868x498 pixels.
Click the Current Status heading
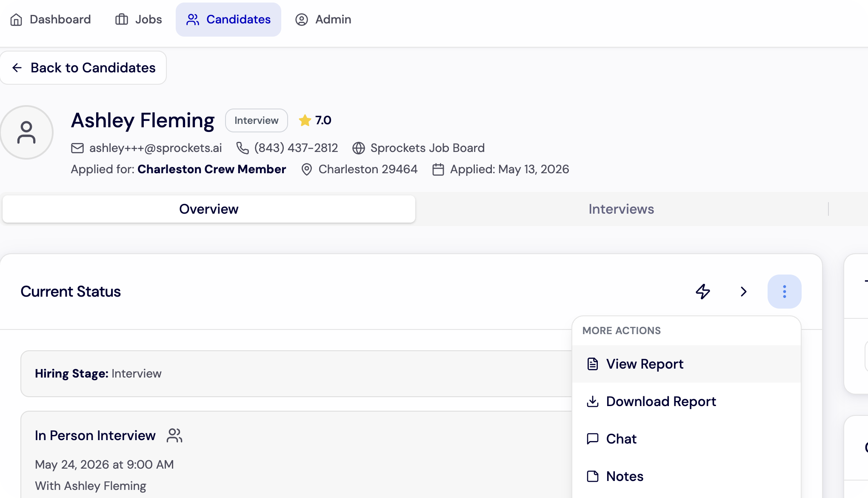click(x=71, y=292)
